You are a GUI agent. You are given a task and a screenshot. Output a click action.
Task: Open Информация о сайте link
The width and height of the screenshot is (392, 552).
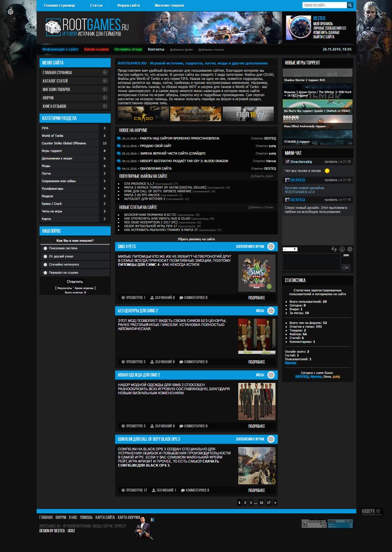tap(60, 49)
